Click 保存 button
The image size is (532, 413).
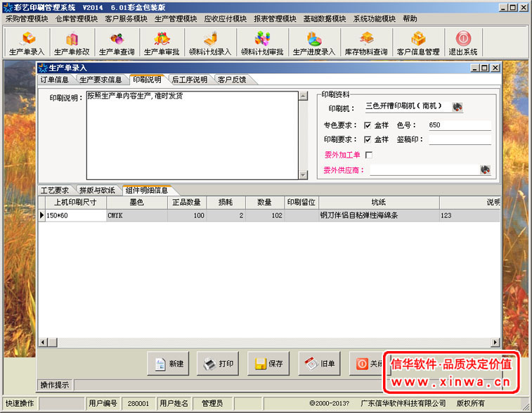pyautogui.click(x=268, y=364)
